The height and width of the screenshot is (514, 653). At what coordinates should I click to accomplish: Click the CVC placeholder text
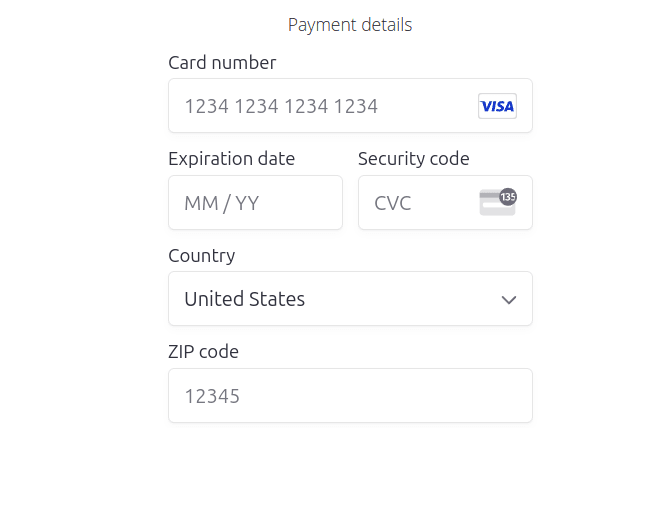tap(393, 203)
